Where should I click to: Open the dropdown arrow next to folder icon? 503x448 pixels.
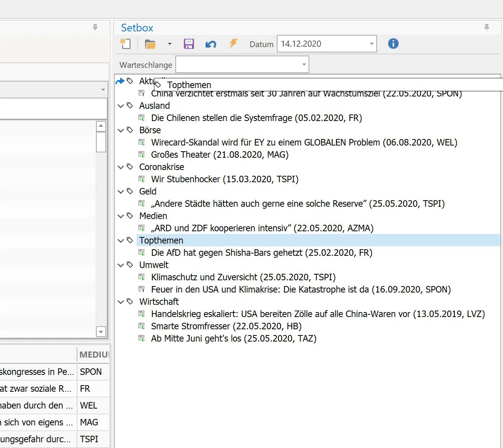click(x=170, y=44)
